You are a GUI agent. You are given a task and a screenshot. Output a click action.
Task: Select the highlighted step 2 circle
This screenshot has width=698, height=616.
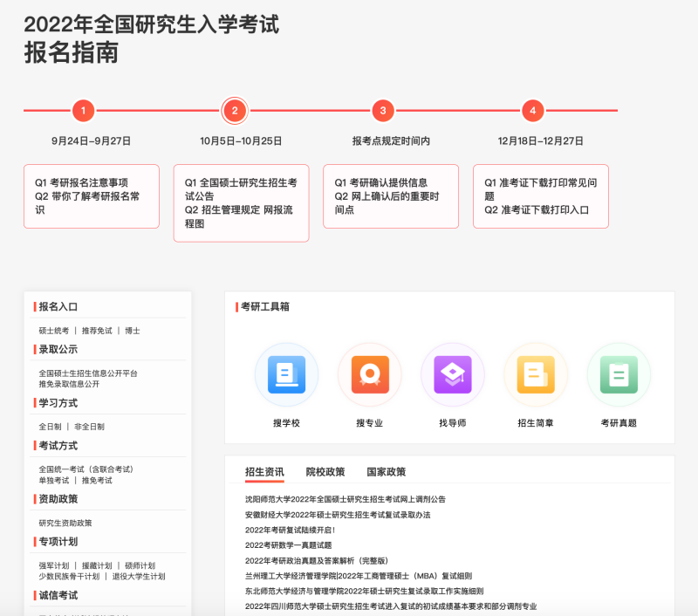point(234,111)
